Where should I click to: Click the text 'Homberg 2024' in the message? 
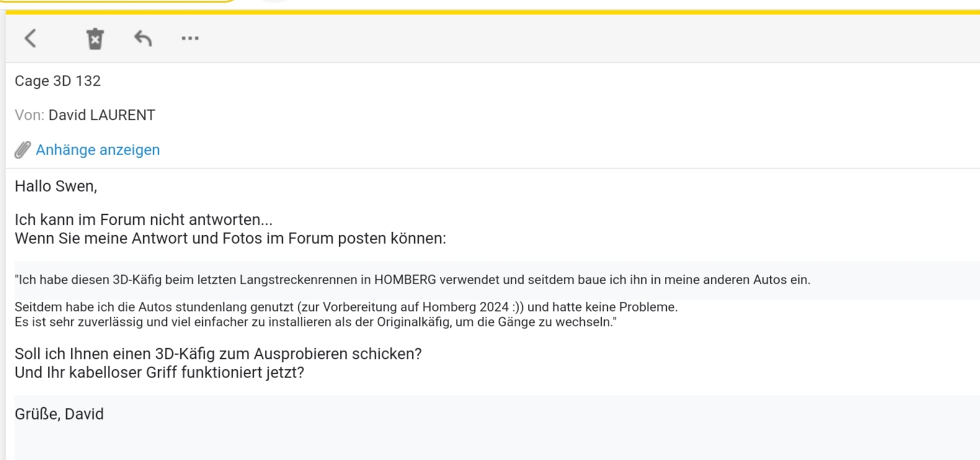click(x=465, y=307)
